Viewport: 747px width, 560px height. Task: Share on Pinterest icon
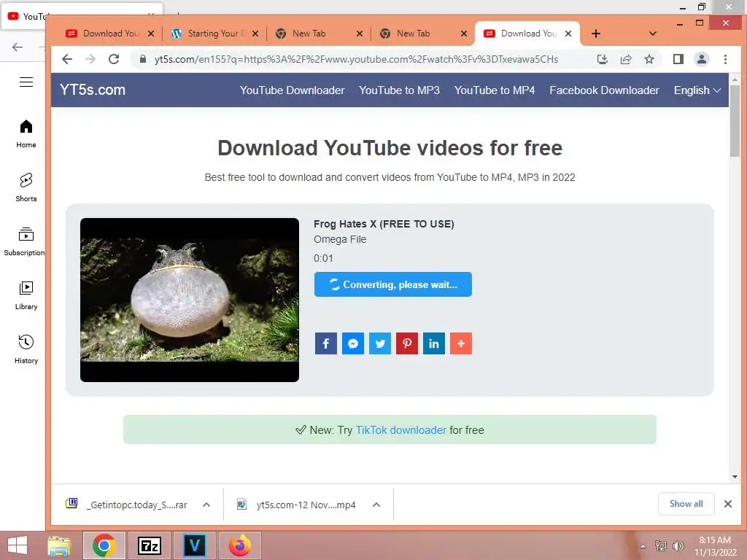[407, 343]
